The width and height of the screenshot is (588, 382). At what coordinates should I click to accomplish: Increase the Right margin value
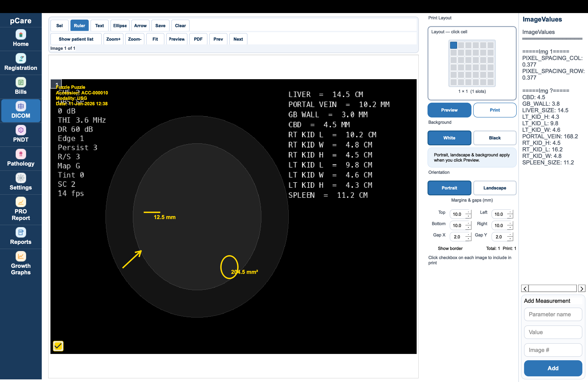510,223
